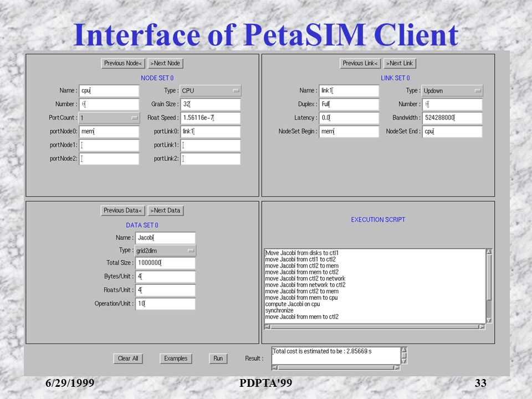Click the script scrollbar left arrow
532x399 pixels.
pos(267,327)
